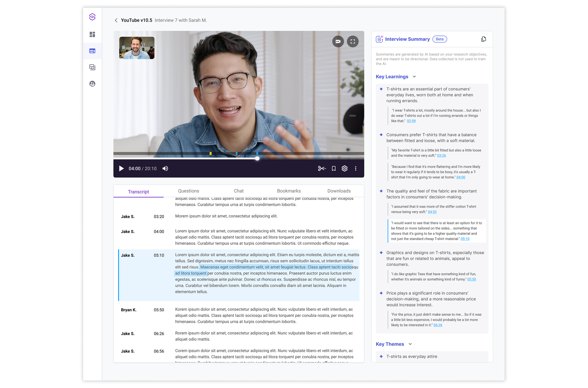Click the Beta badge next to Interview Summary

(439, 39)
